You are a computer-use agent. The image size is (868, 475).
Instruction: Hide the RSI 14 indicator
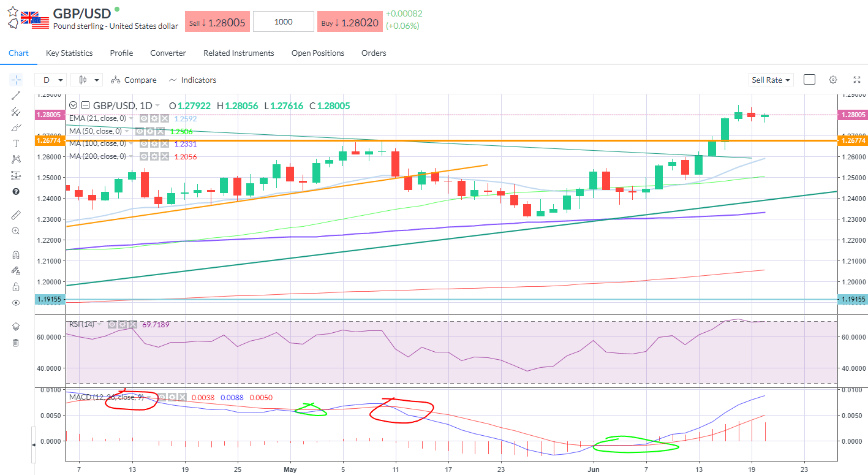click(x=112, y=324)
